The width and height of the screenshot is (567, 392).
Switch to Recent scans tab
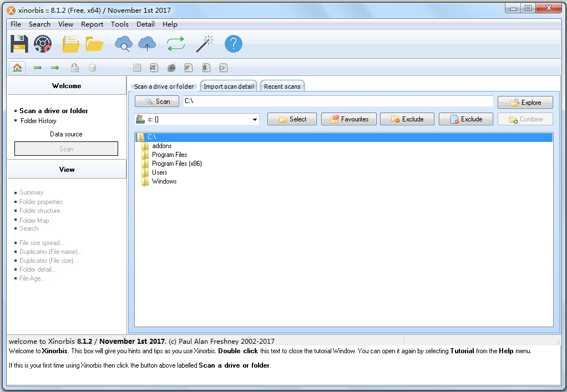coord(282,86)
